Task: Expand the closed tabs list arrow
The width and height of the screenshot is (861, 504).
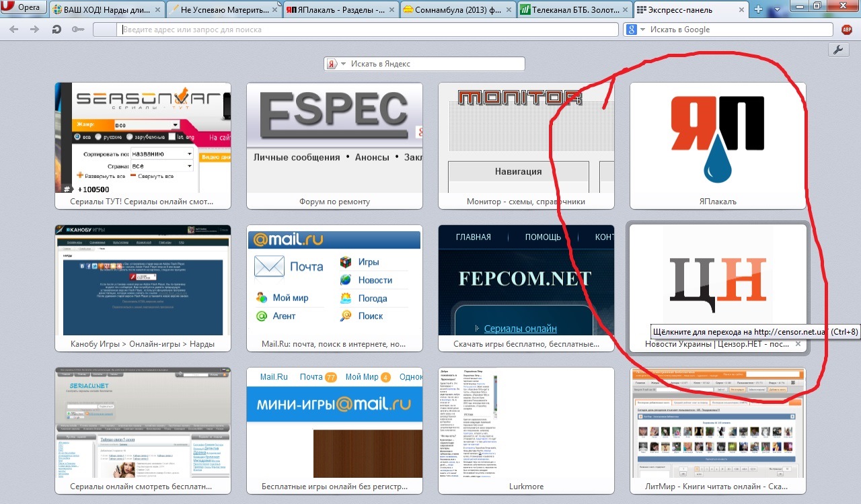Action: tap(778, 9)
